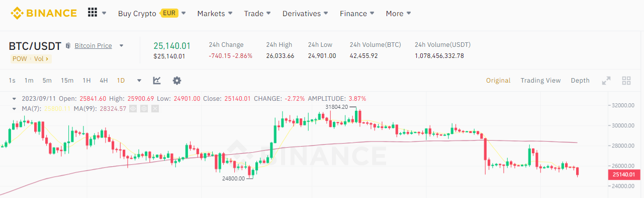The image size is (644, 198).
Task: Click the Vol tag button
Action: tap(41, 59)
